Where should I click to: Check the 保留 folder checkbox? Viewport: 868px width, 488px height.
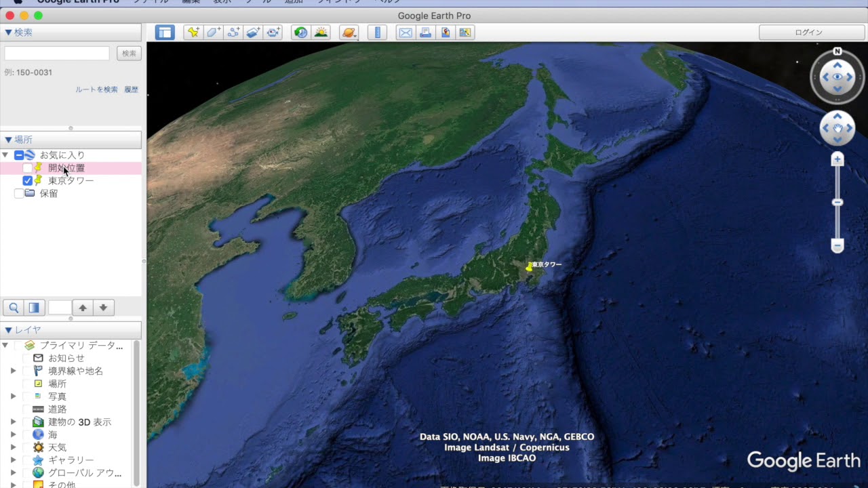(x=18, y=194)
